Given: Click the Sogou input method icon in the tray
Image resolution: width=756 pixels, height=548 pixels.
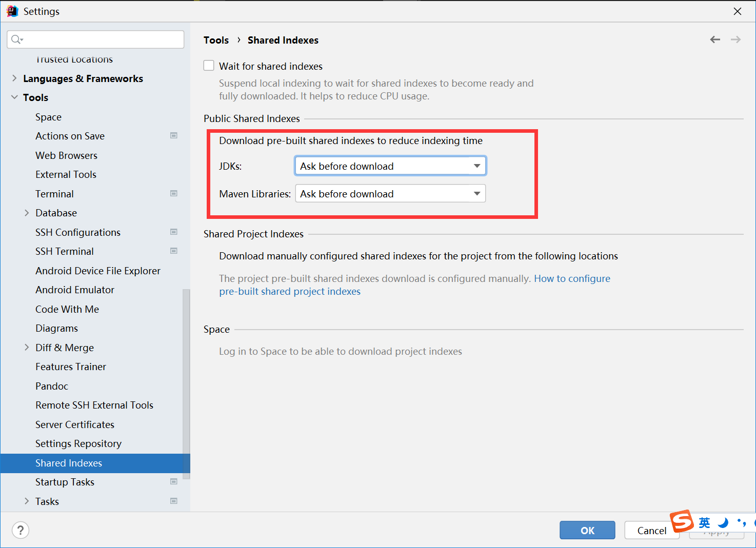Looking at the screenshot, I should point(682,521).
